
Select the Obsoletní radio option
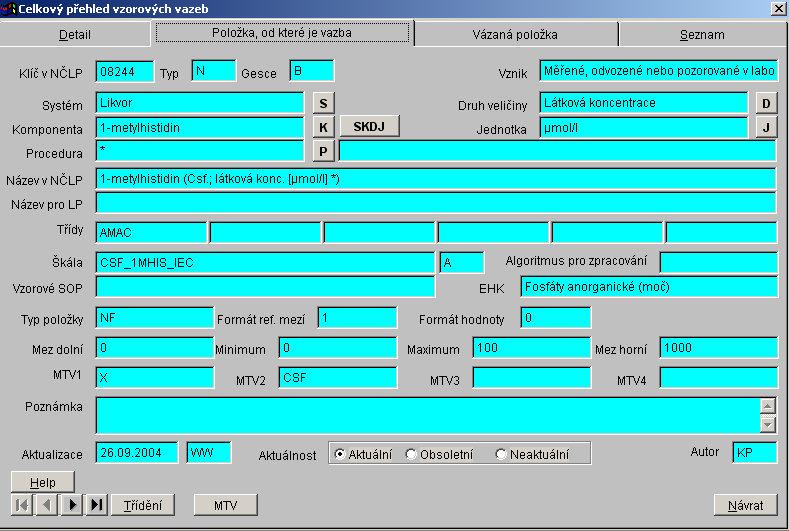411,454
